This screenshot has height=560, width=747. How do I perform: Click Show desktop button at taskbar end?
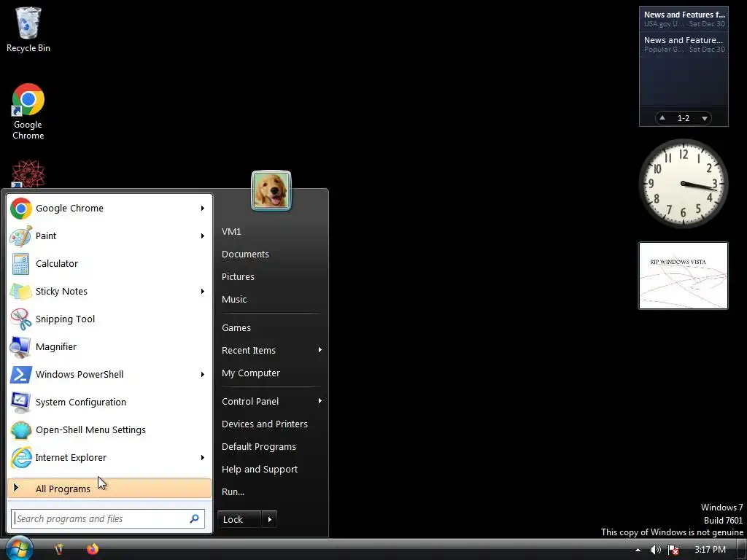tap(742, 550)
